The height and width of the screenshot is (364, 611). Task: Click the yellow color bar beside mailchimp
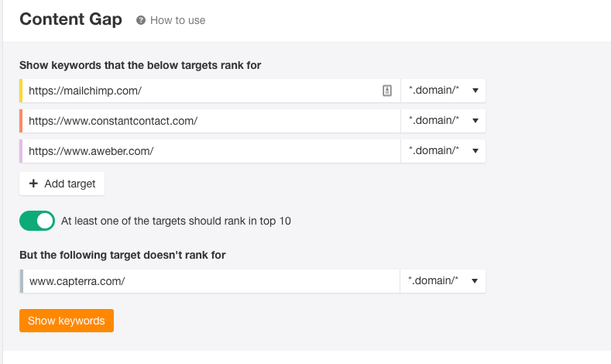[x=21, y=91]
